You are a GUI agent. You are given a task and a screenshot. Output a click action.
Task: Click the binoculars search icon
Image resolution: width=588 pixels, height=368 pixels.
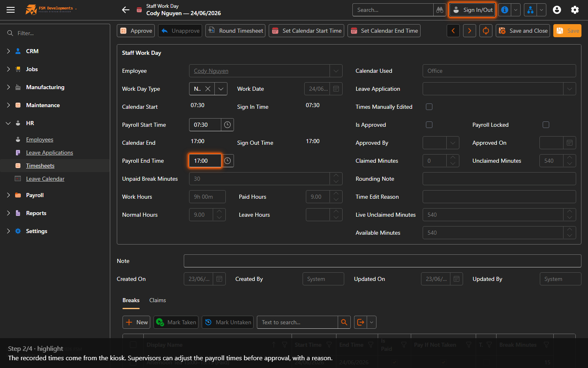439,10
